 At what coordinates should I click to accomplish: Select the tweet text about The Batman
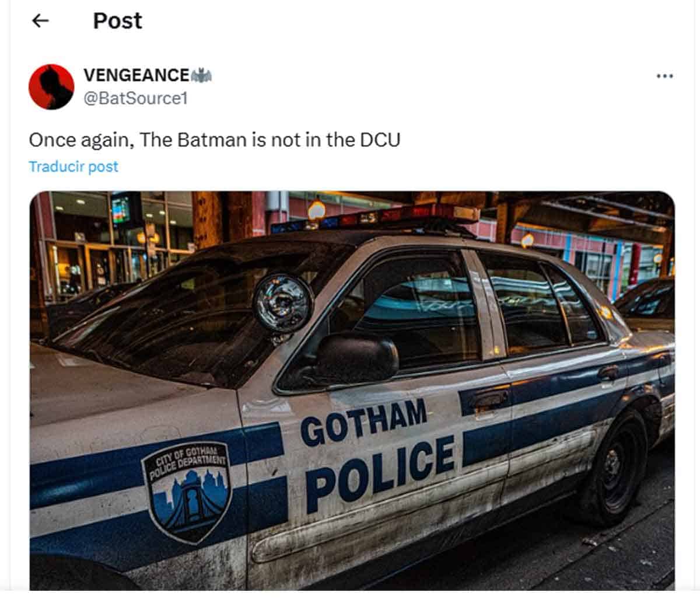click(x=215, y=140)
